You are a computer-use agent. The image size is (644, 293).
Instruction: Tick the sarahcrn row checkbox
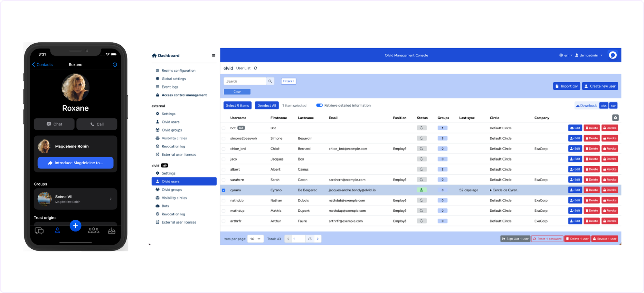(x=224, y=180)
